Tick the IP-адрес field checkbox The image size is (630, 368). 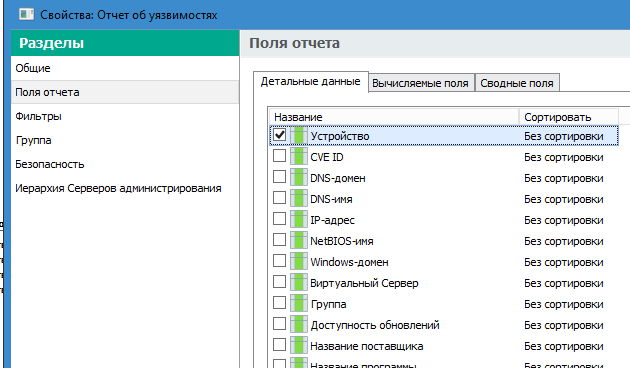[279, 219]
